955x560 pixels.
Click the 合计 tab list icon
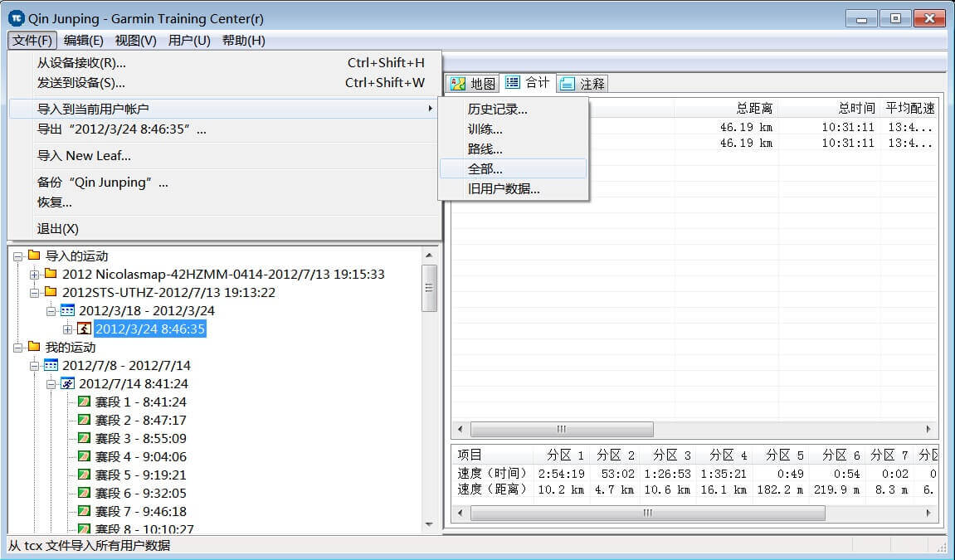tap(513, 82)
